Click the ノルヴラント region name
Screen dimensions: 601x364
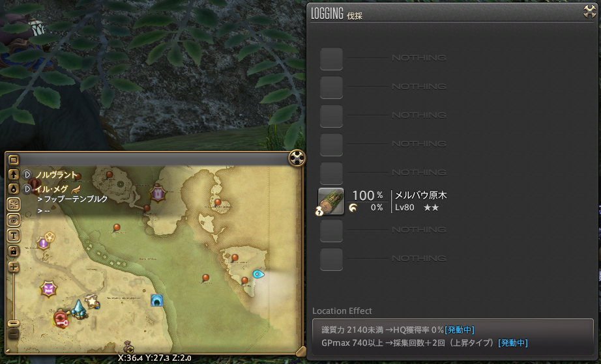pos(57,175)
